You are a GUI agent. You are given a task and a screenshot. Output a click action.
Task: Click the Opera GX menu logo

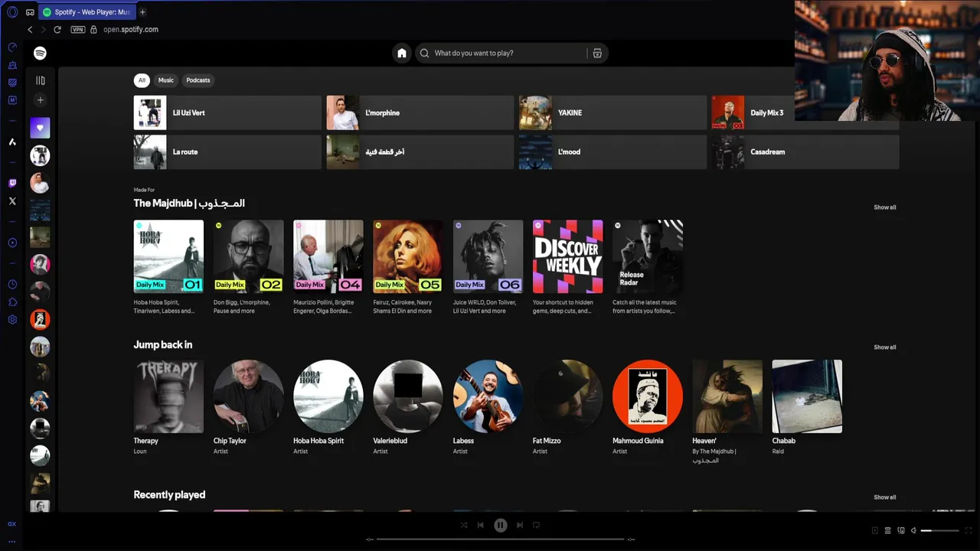(12, 12)
